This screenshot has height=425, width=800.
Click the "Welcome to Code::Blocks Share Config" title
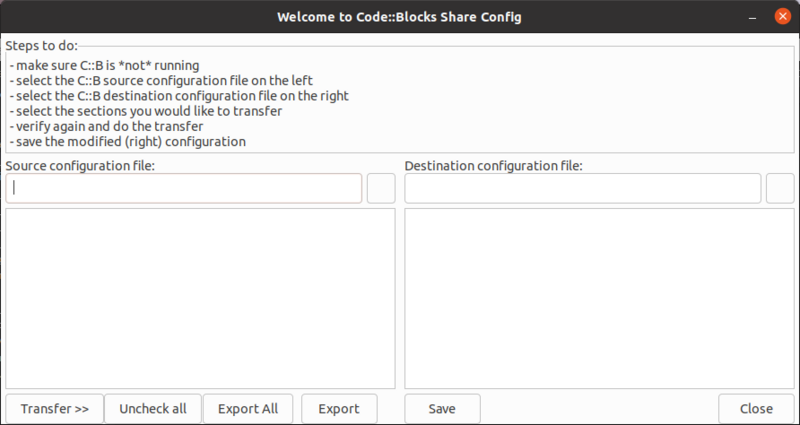click(399, 17)
